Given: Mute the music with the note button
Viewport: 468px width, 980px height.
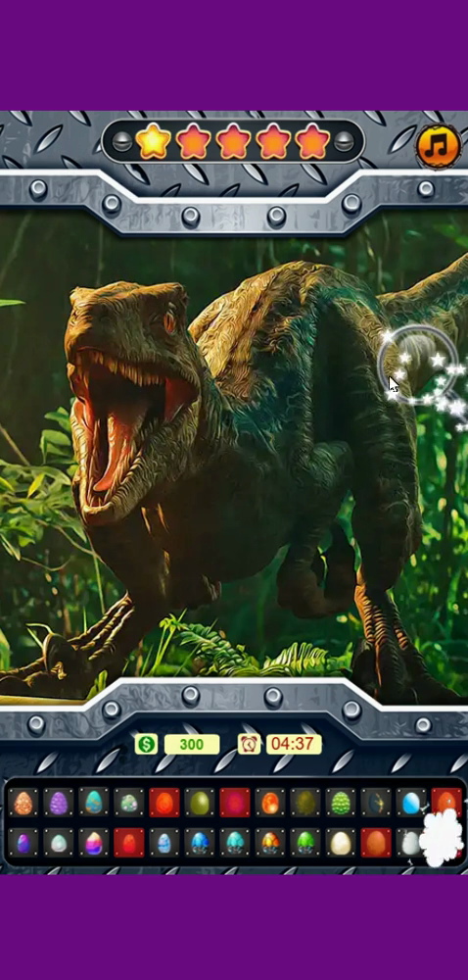Looking at the screenshot, I should 440,146.
